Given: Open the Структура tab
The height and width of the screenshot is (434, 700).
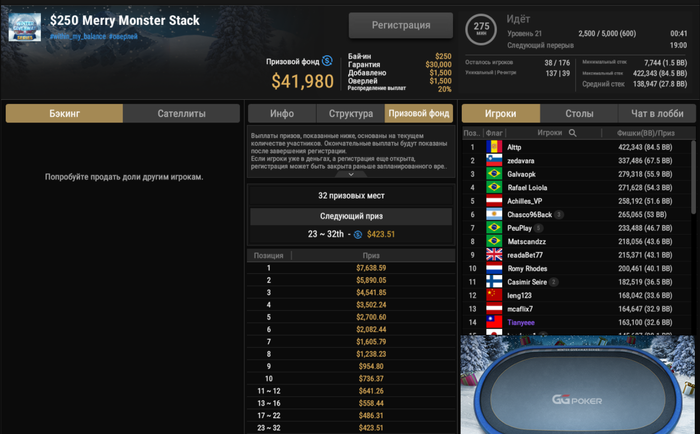Looking at the screenshot, I should (350, 113).
